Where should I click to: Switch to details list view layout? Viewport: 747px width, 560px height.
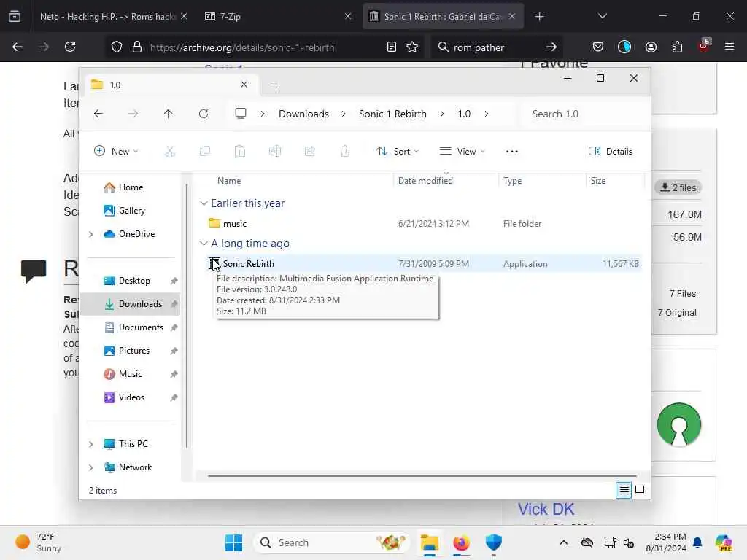click(x=624, y=490)
